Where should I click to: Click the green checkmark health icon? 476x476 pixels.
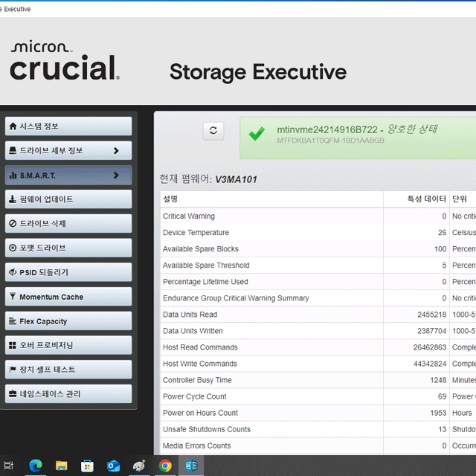point(257,134)
